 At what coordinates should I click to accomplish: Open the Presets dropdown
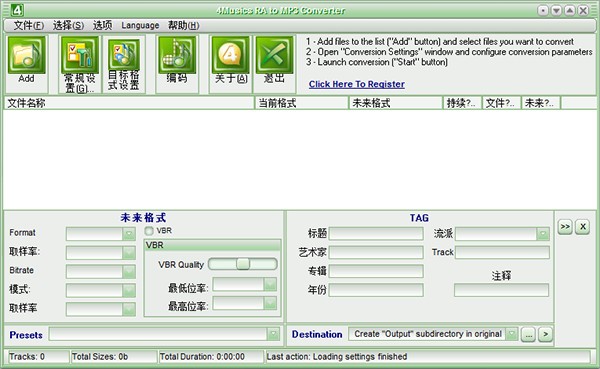[x=273, y=334]
